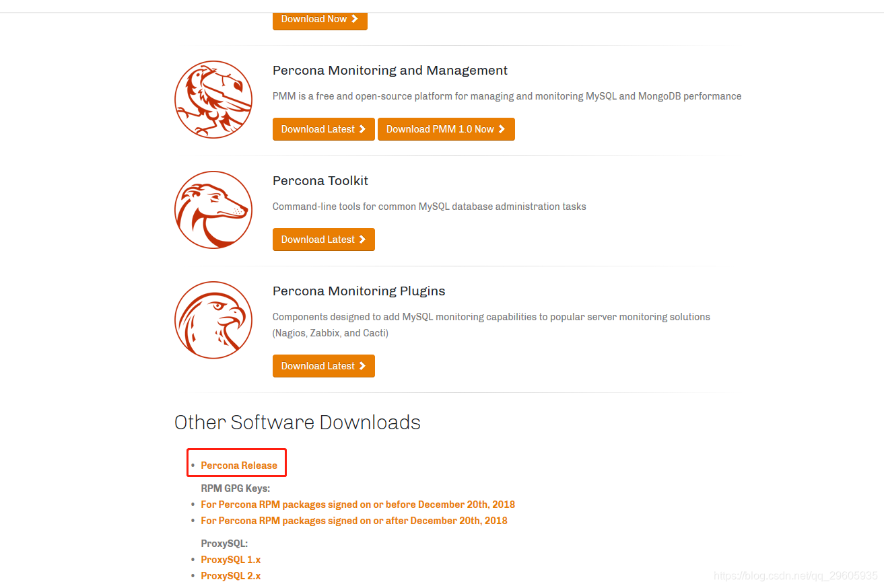
Task: Open the ProxySQL 2.x link
Action: pyautogui.click(x=230, y=576)
